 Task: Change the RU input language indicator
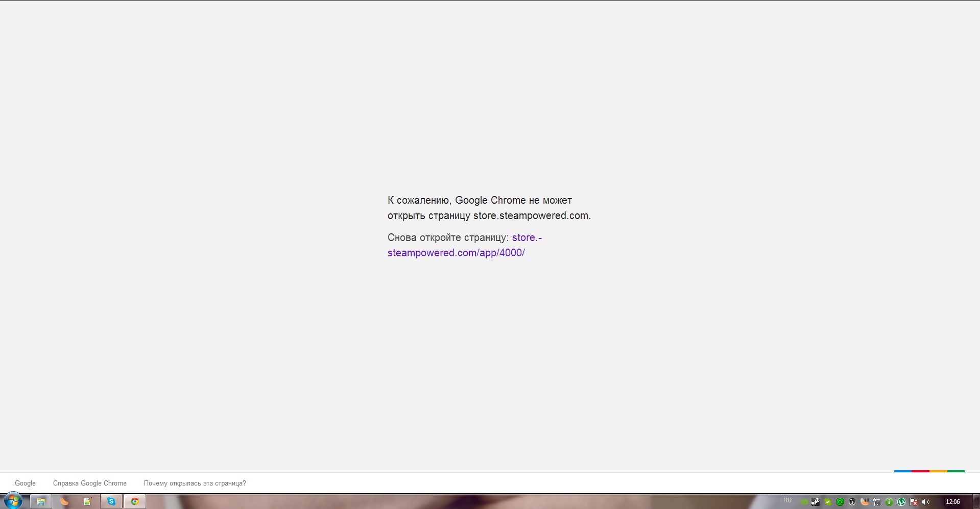click(x=787, y=500)
